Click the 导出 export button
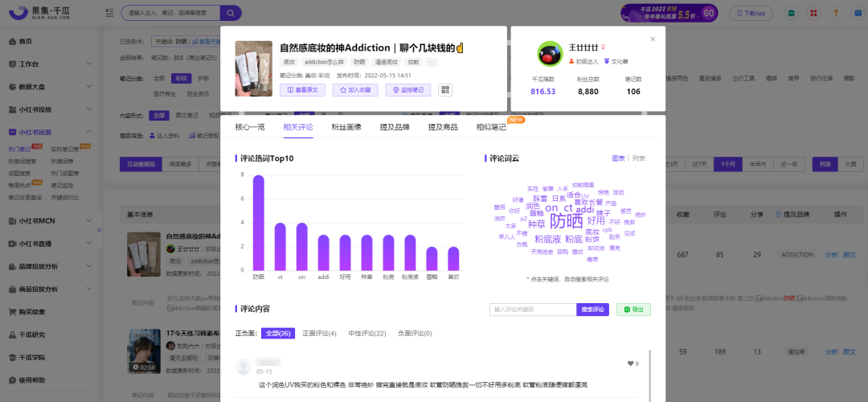This screenshot has height=402, width=868. [633, 310]
